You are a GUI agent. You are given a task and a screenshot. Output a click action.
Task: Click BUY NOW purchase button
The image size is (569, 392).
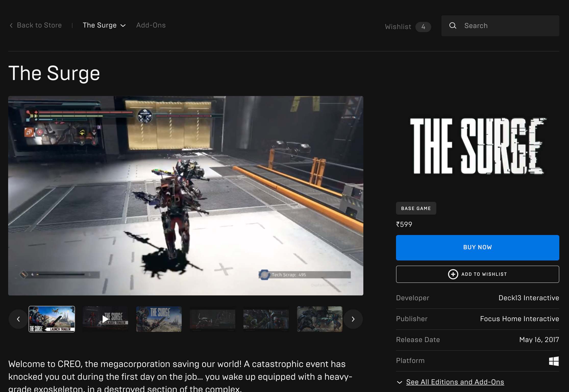pyautogui.click(x=477, y=247)
